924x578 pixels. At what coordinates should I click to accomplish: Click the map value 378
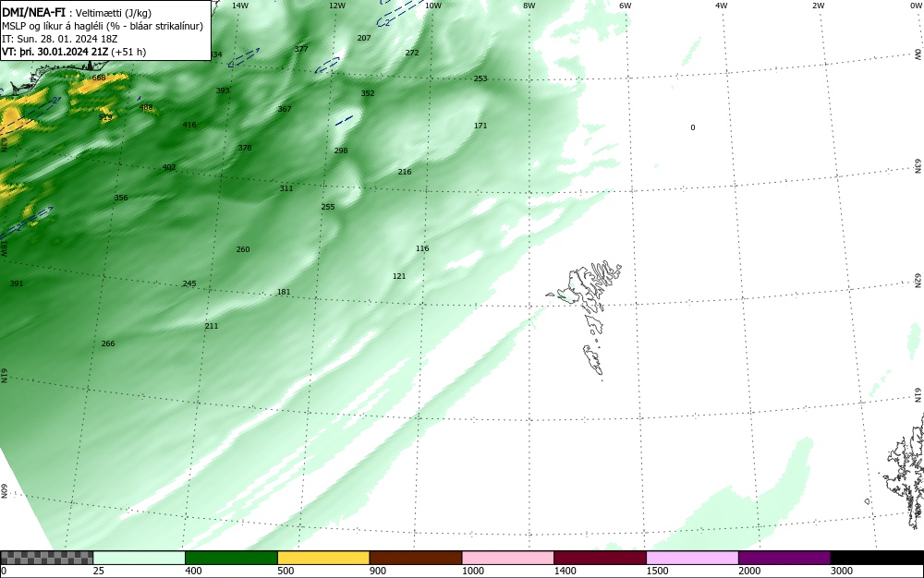click(x=245, y=147)
